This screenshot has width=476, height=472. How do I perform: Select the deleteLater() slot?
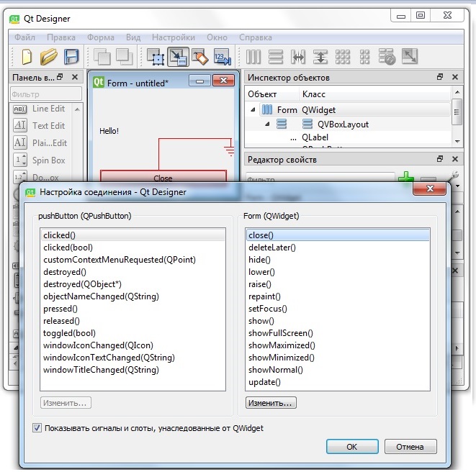[338, 248]
